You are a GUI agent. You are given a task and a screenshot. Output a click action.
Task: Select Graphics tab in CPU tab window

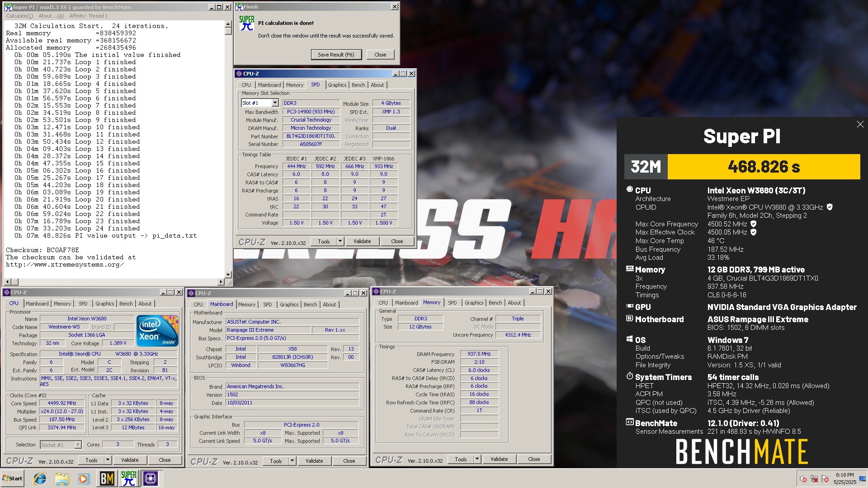tap(104, 304)
